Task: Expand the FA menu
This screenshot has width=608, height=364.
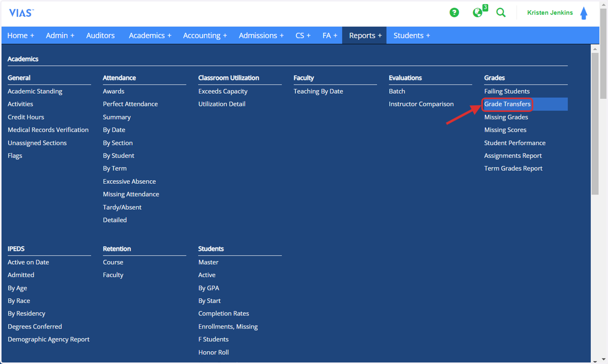Action: [x=330, y=35]
